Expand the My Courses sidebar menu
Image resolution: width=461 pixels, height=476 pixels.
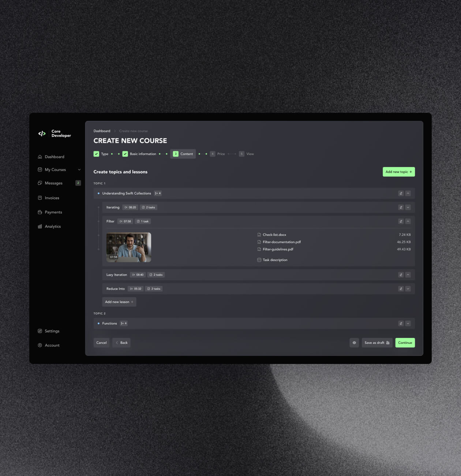(x=79, y=170)
